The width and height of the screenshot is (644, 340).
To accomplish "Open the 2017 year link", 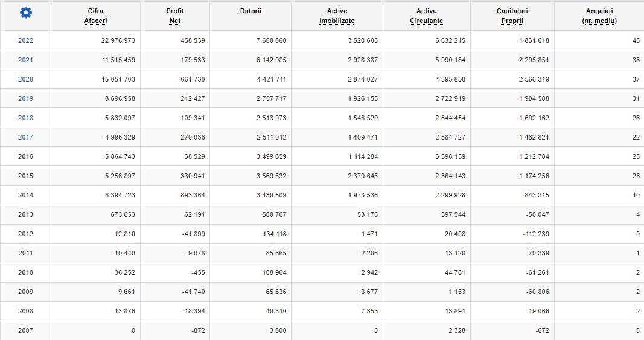I will coord(25,137).
